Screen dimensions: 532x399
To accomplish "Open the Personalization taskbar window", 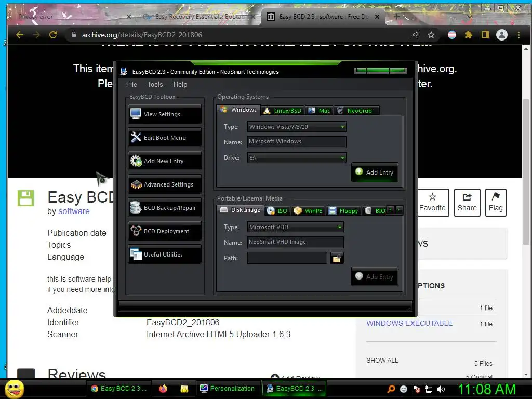I will 228,389.
